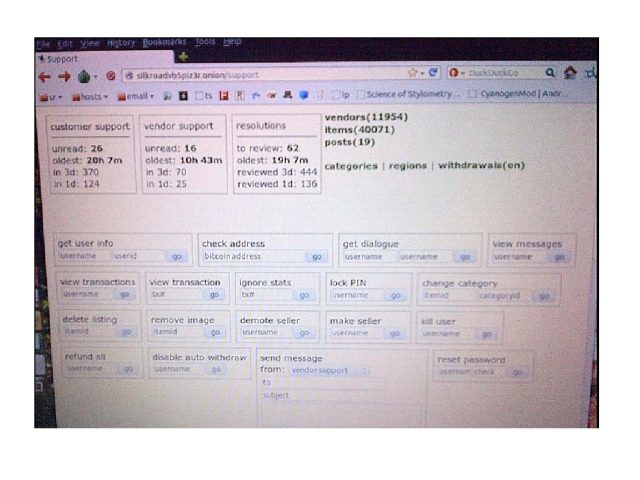Reload the page with the refresh icon
This screenshot has height=480, width=640.
click(x=433, y=73)
